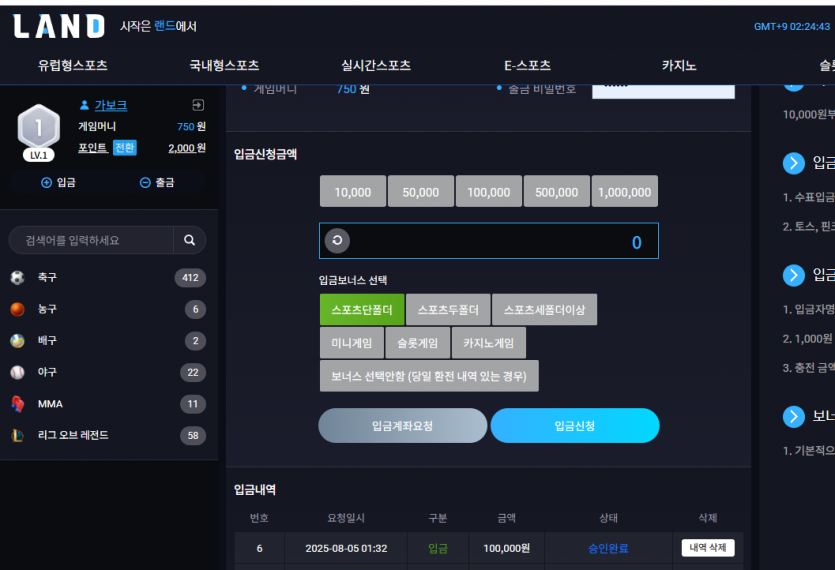Select the MMA boxing glove icon

tap(18, 404)
